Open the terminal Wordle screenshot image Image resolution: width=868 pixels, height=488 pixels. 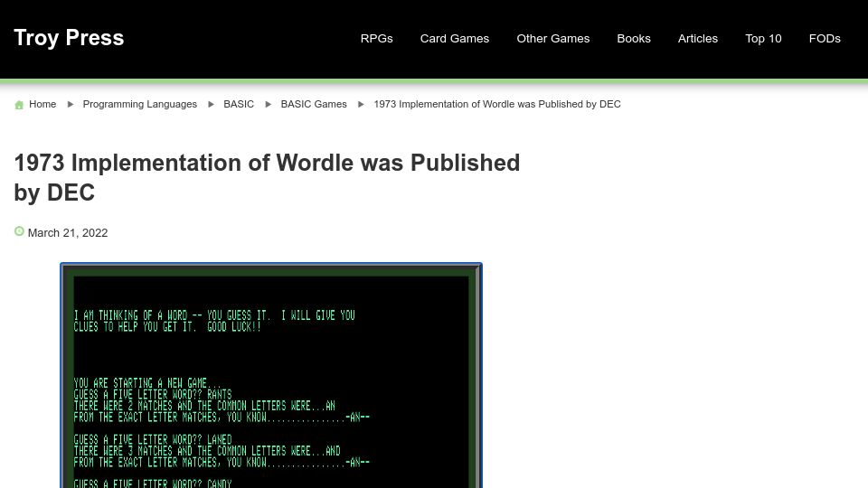(271, 375)
